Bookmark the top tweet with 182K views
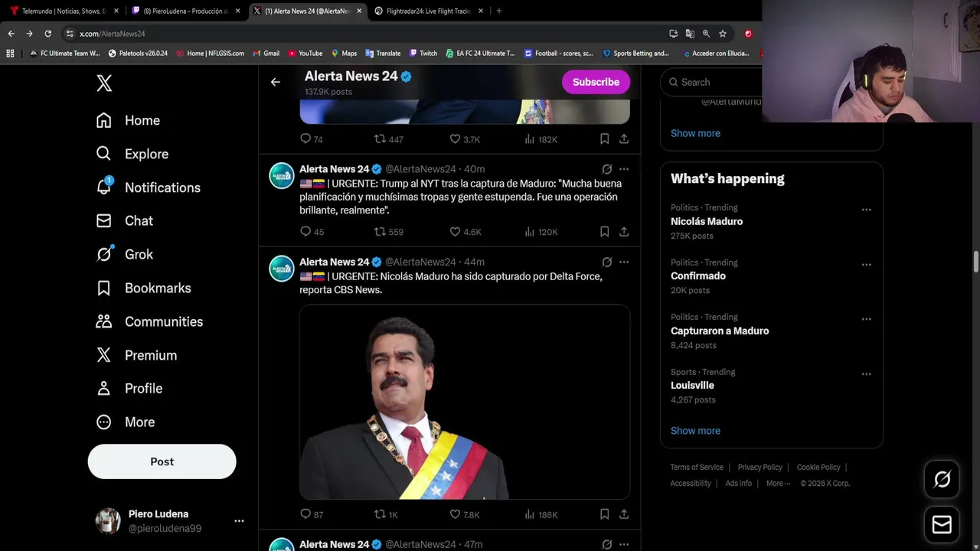Viewport: 980px width, 551px height. click(x=604, y=139)
